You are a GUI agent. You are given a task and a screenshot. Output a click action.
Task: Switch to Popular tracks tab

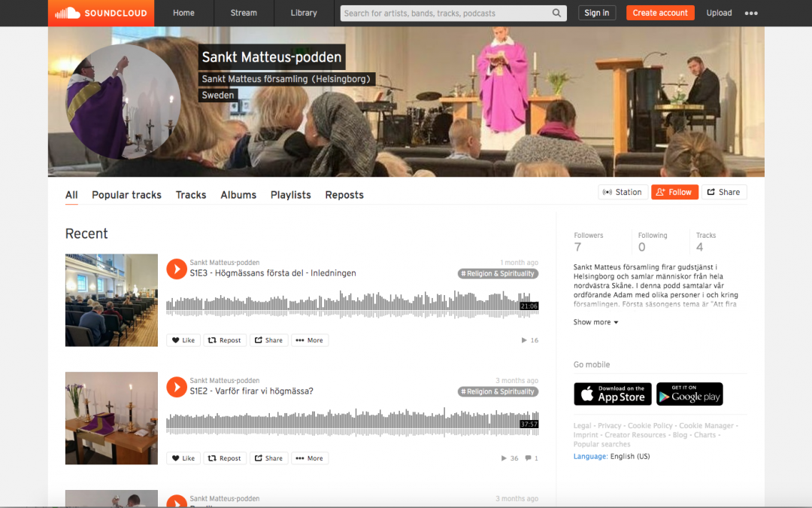tap(126, 195)
